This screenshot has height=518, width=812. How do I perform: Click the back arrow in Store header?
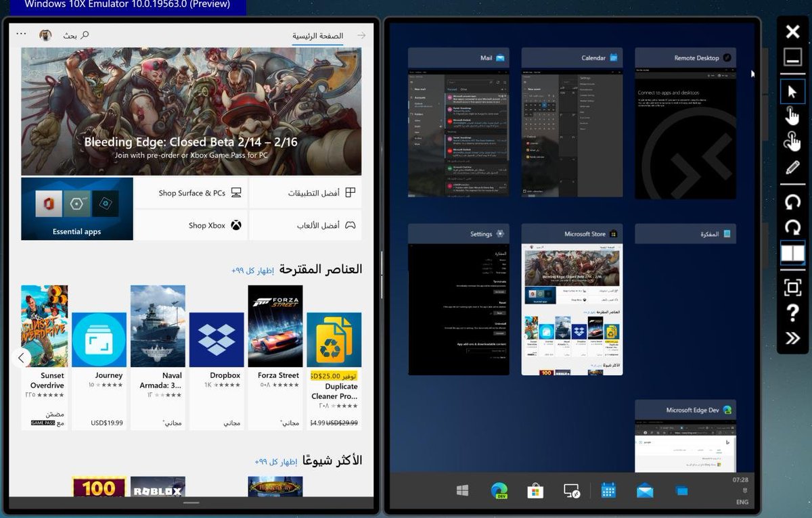[x=361, y=35]
